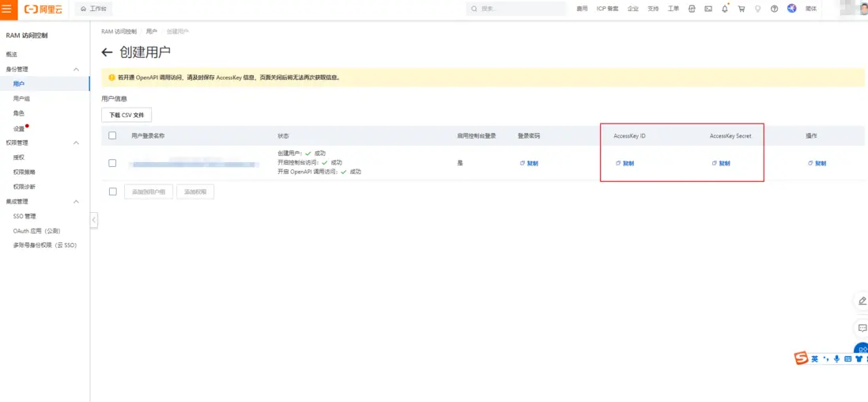Click the blue floating apps button

(862, 349)
